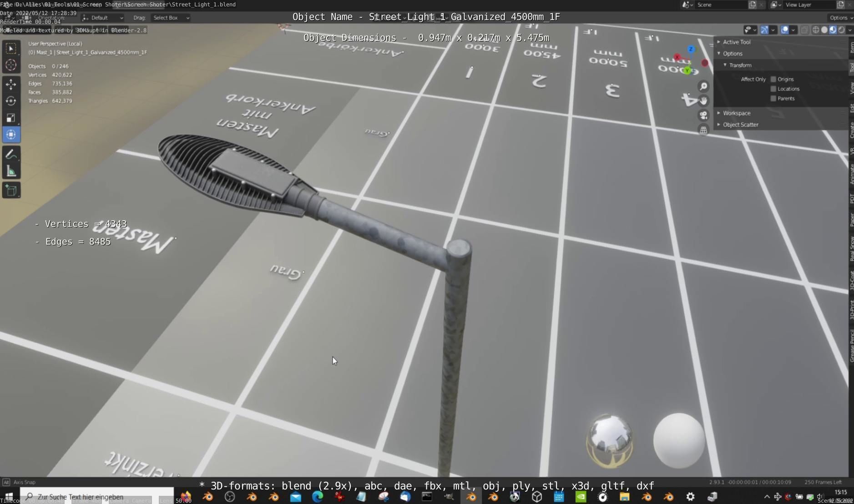Open Windows Settings gear in taskbar
854x504 pixels.
[690, 497]
